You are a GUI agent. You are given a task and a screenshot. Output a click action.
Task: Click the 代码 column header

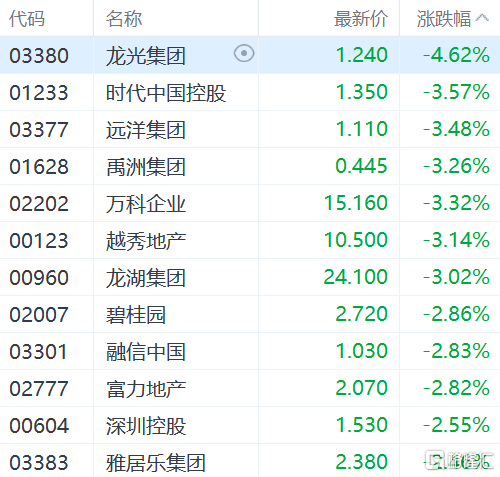point(27,19)
